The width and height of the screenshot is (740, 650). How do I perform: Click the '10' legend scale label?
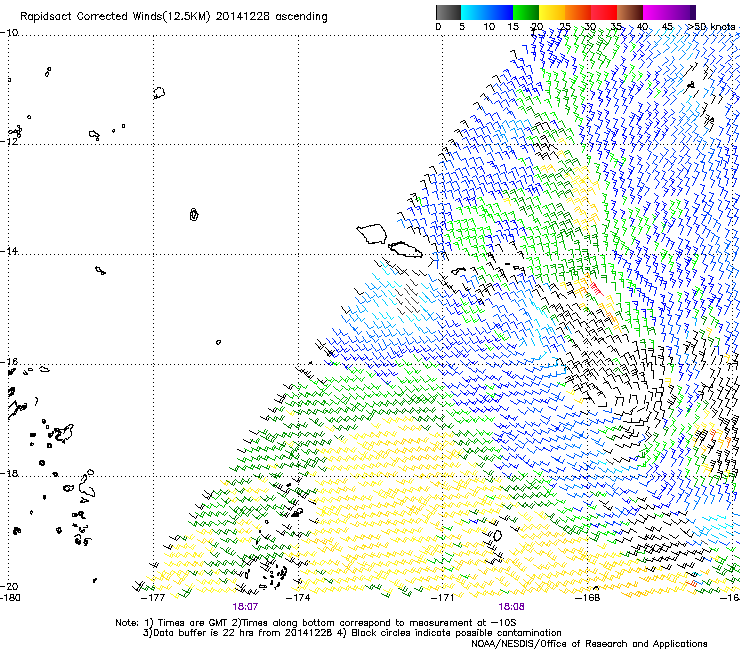coord(489,27)
